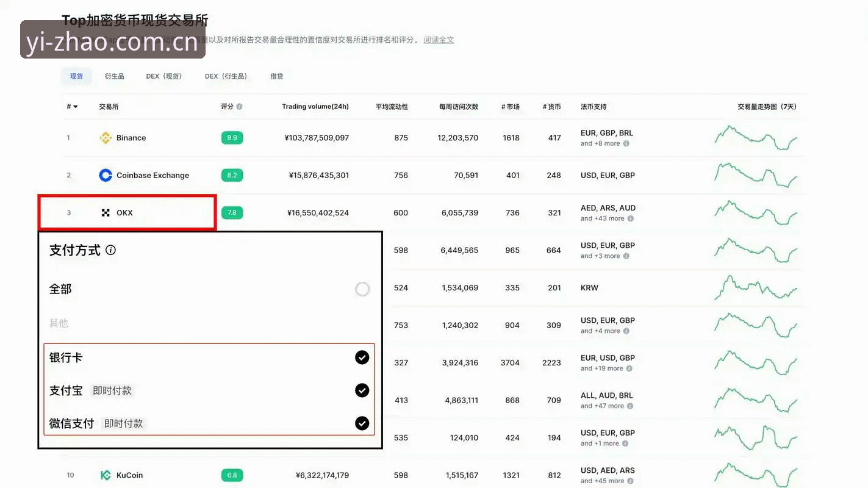The image size is (868, 488).
Task: Click the 'and +43 more' fiat text
Action: pyautogui.click(x=602, y=218)
